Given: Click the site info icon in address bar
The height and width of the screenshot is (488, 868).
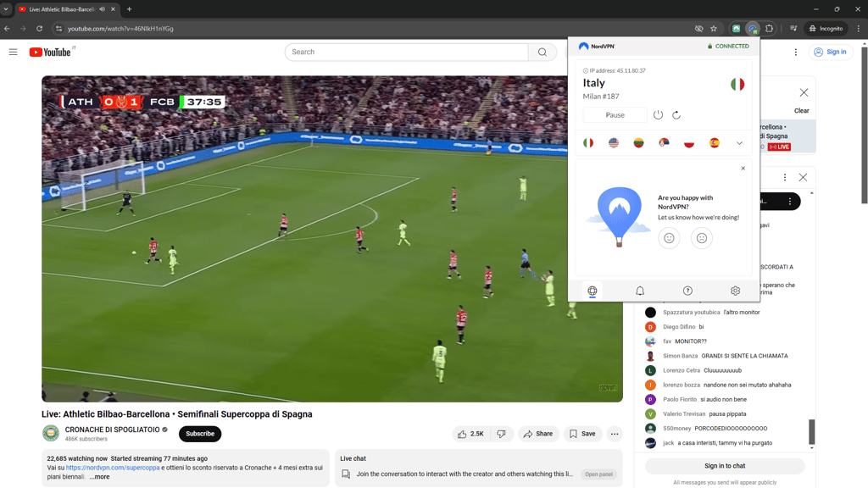Looking at the screenshot, I should click(58, 28).
